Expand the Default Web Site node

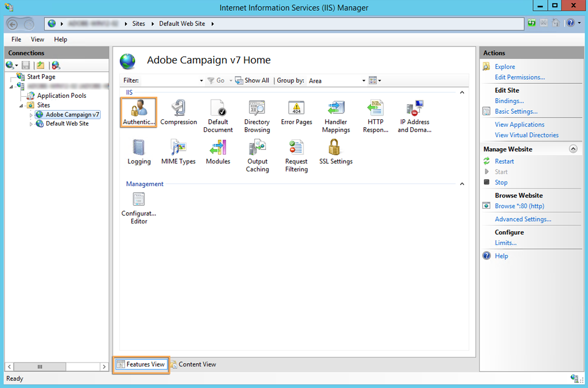pyautogui.click(x=31, y=124)
